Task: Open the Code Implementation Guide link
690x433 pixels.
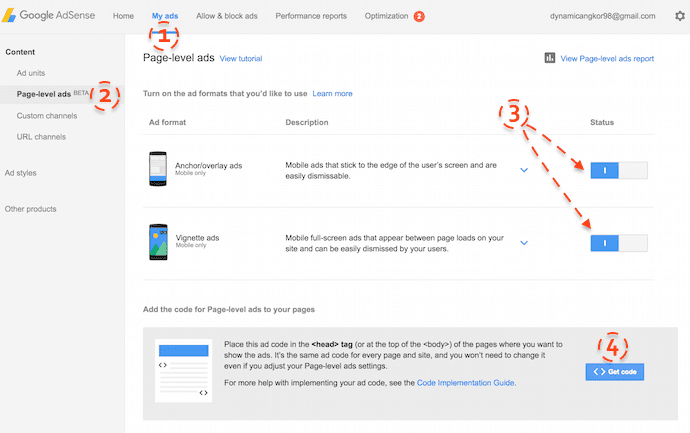Action: (x=466, y=383)
